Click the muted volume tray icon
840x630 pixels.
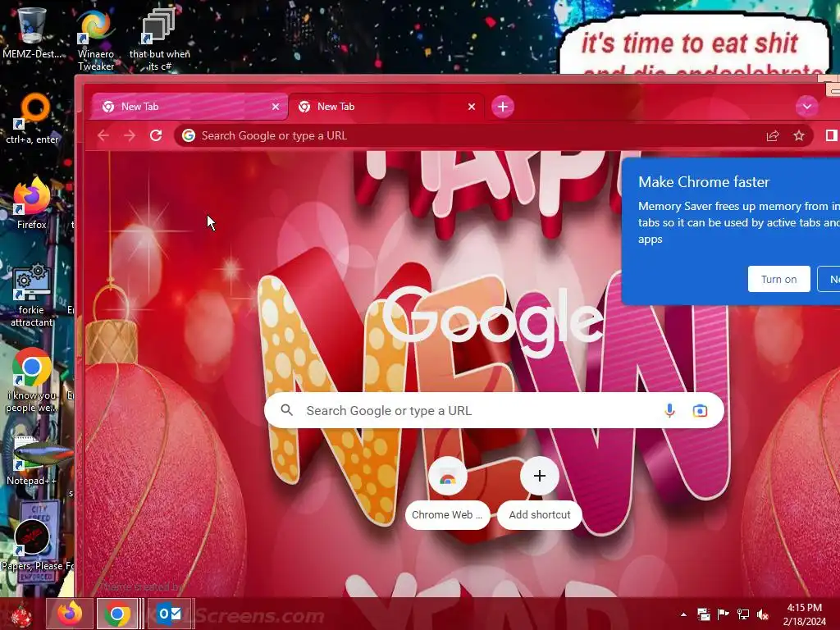pos(762,614)
